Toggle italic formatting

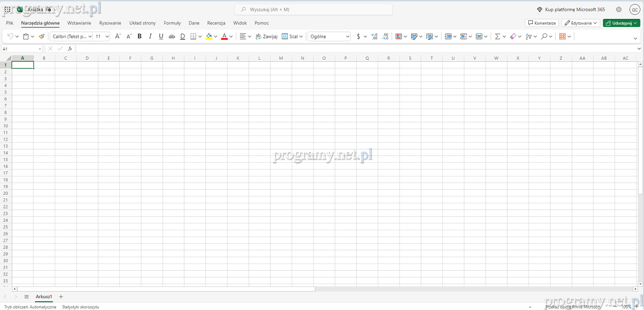point(150,36)
